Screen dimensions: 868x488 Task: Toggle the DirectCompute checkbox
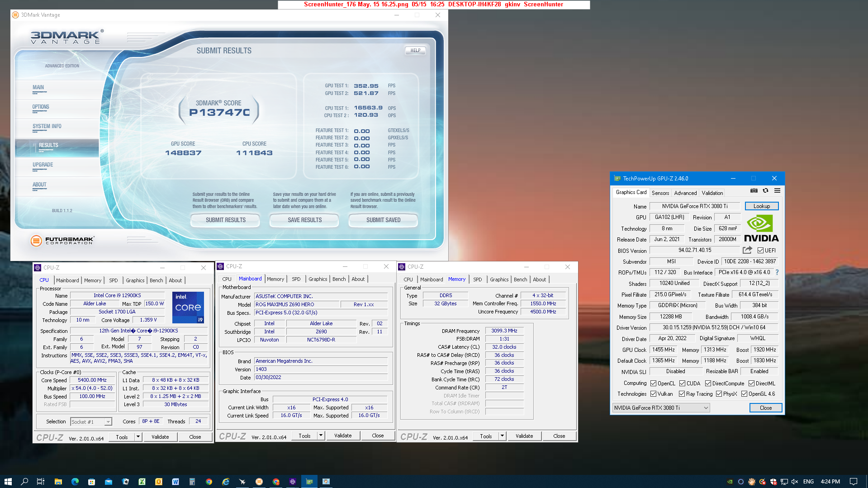tap(708, 383)
